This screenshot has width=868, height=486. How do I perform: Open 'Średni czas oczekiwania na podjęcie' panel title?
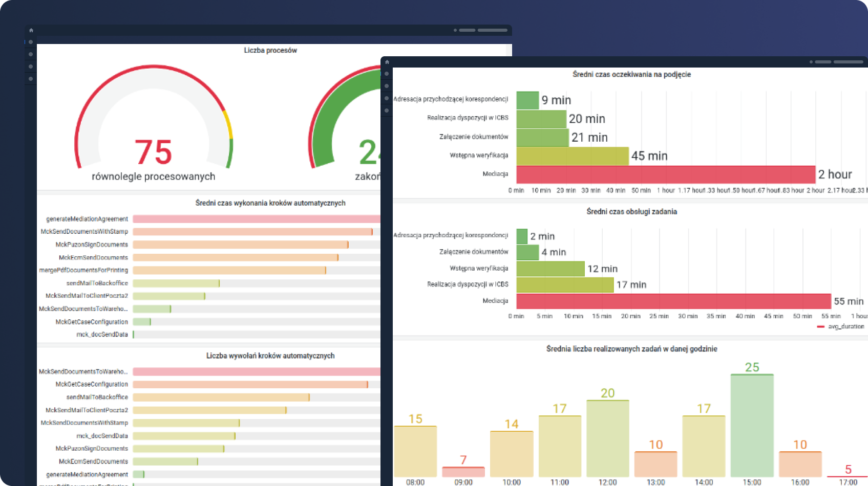(x=631, y=75)
